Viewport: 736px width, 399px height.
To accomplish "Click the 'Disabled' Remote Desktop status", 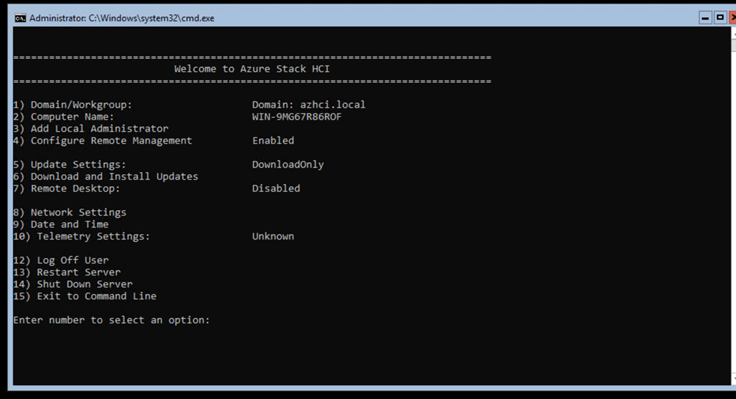I will (x=276, y=188).
